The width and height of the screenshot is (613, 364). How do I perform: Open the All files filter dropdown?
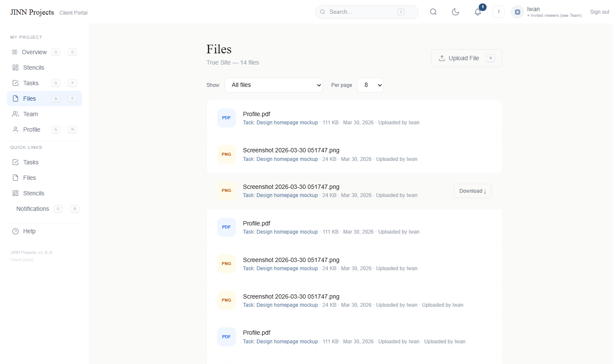click(x=274, y=85)
